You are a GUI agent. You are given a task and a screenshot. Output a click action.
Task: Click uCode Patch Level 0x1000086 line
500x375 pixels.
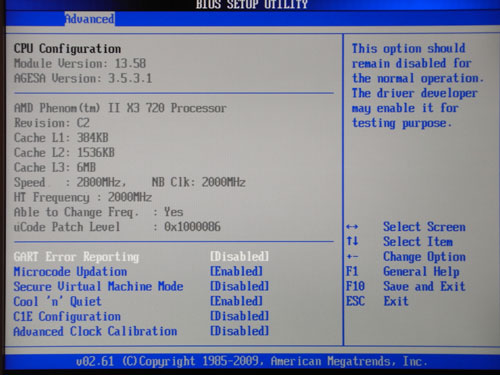[x=117, y=227]
